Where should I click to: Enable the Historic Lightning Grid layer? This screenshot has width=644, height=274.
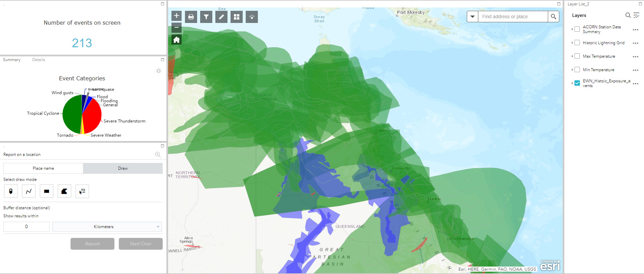click(577, 43)
